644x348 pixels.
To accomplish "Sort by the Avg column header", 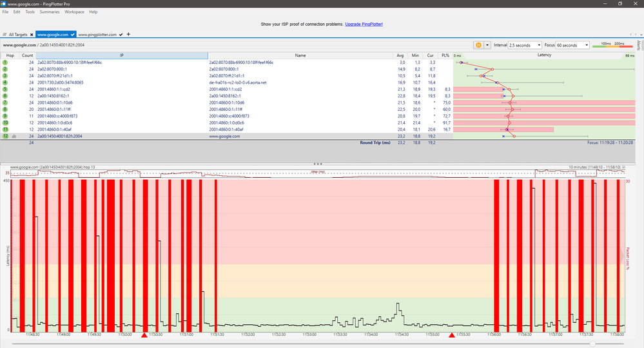I will click(400, 55).
